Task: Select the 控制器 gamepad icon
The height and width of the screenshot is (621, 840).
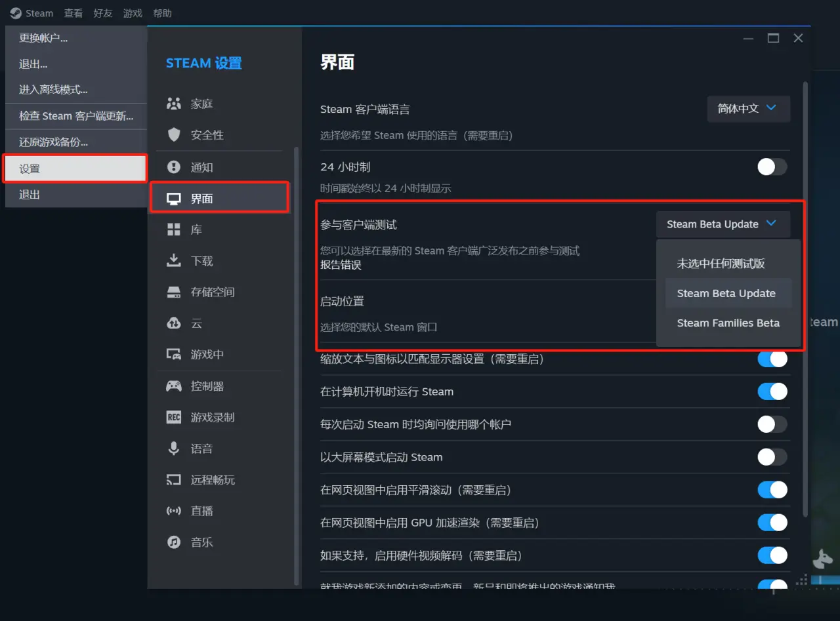Action: (174, 386)
